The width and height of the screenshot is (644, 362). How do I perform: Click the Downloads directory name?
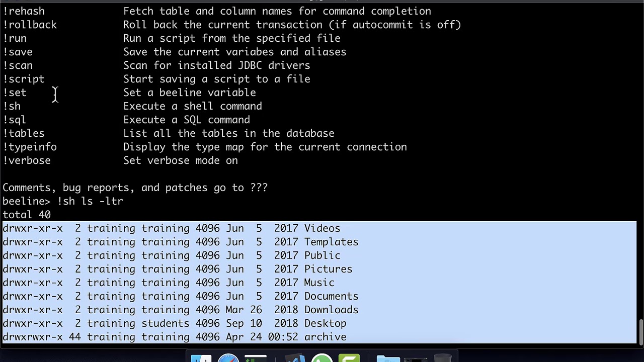click(x=332, y=310)
